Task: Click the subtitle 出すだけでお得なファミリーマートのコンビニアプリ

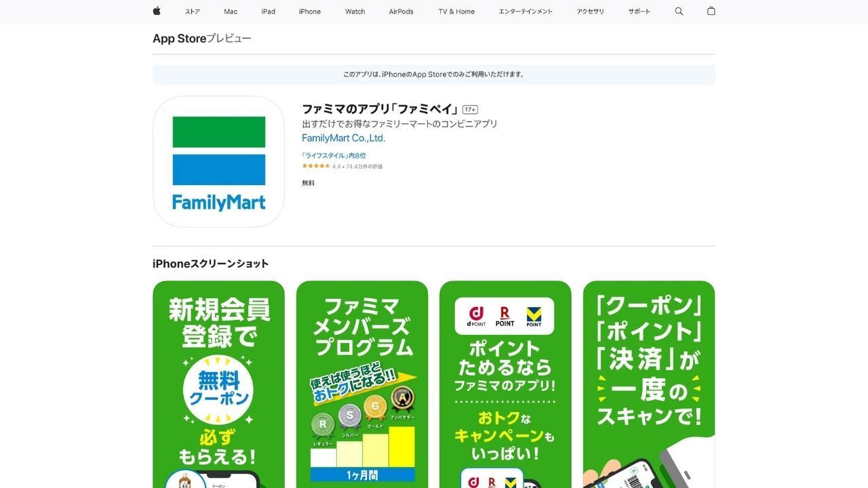Action: tap(399, 124)
